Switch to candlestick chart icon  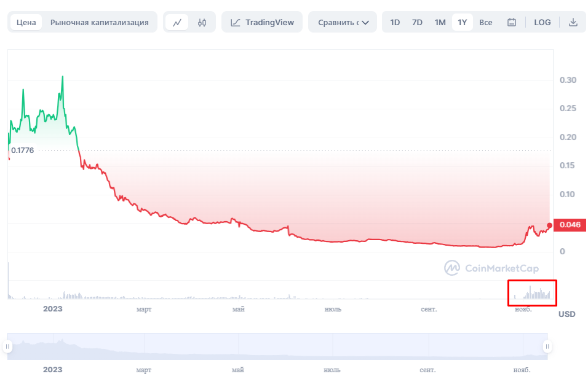pyautogui.click(x=202, y=23)
